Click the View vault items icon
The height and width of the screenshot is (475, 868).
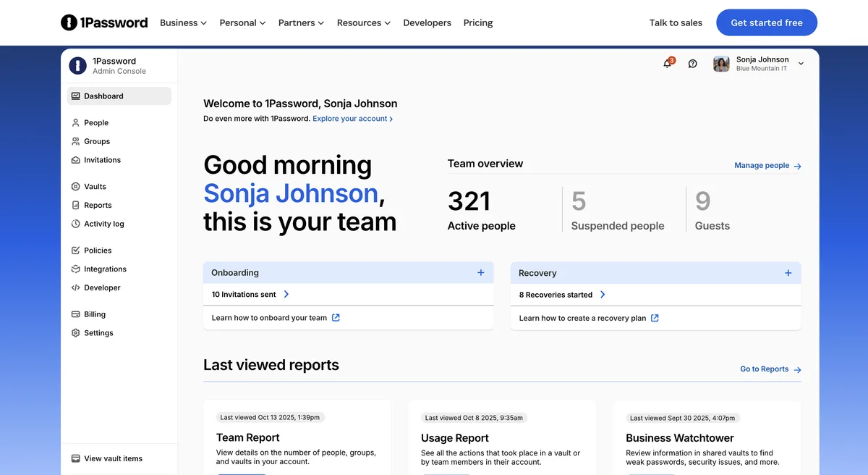(76, 458)
